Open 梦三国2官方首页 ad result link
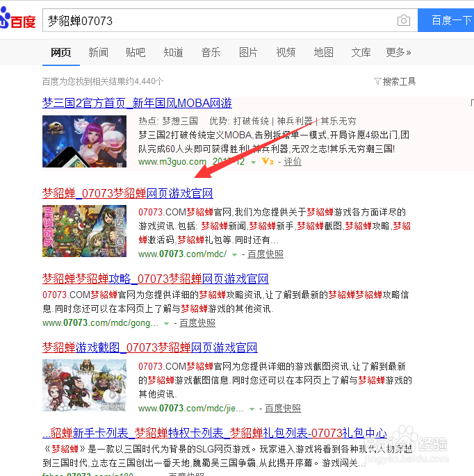This screenshot has width=474, height=476. [x=137, y=104]
